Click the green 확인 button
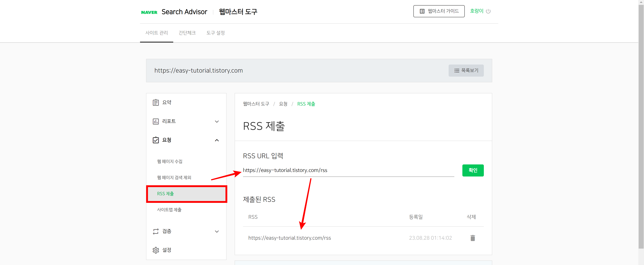644x265 pixels. pyautogui.click(x=473, y=170)
